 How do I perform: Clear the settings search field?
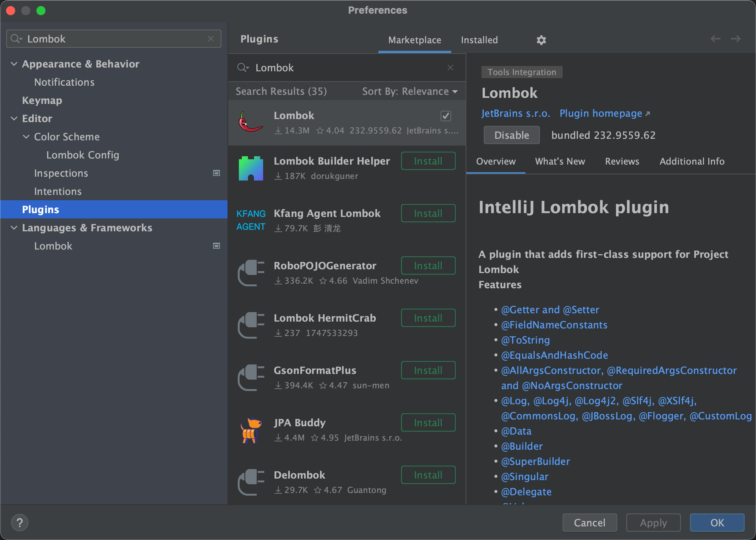point(211,39)
